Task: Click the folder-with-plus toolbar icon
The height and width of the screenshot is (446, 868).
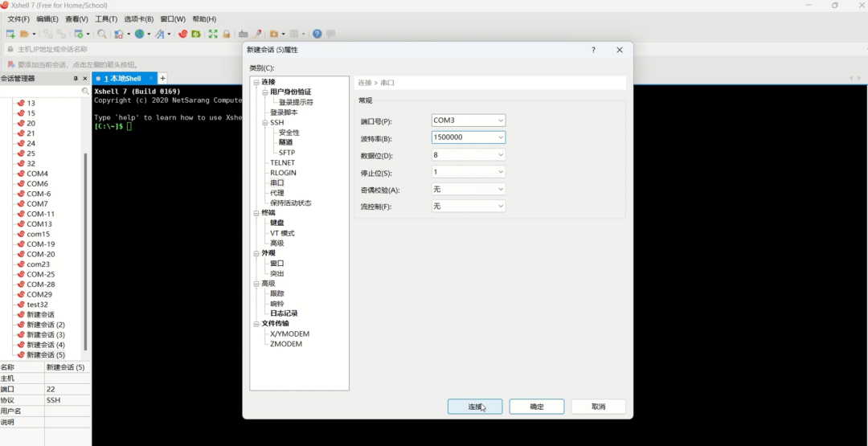Action: pyautogui.click(x=273, y=34)
